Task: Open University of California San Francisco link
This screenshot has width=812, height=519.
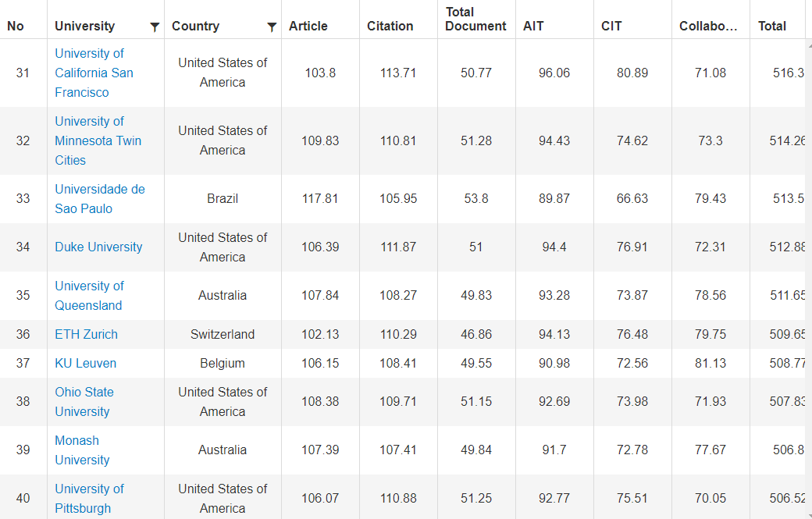Action: click(94, 73)
